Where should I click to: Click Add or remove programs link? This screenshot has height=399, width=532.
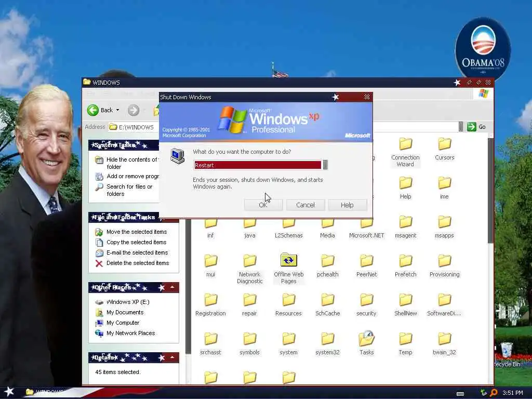coord(128,177)
